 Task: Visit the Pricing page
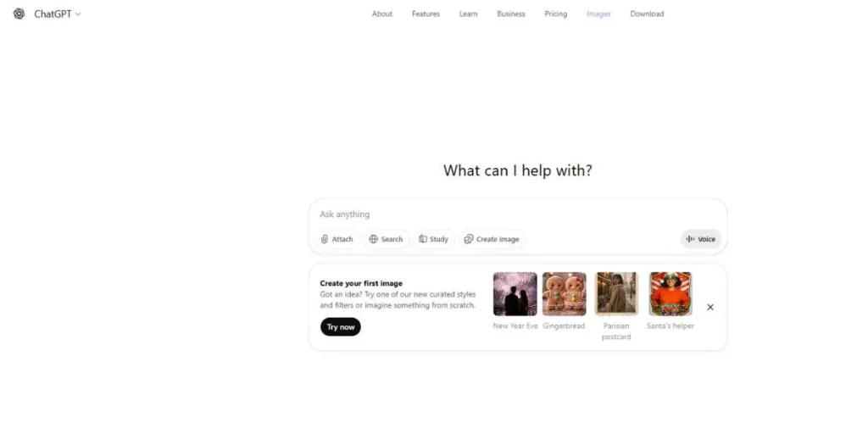(556, 14)
